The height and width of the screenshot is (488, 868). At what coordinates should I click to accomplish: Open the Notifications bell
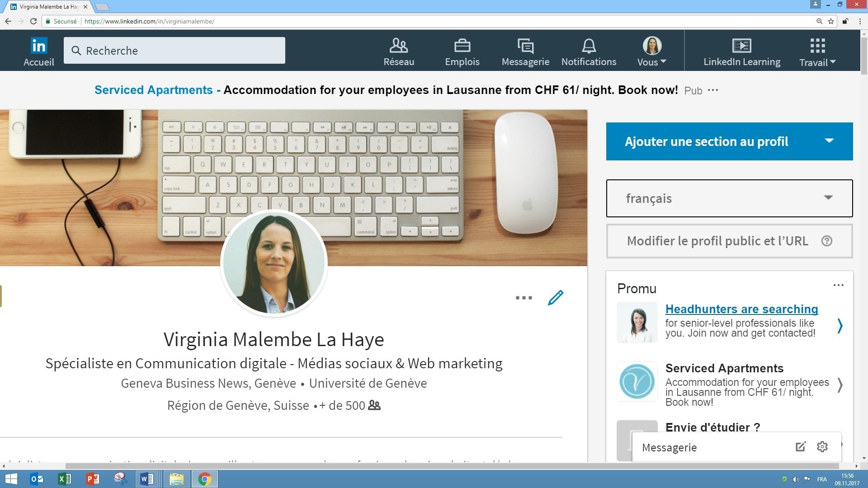pyautogui.click(x=588, y=52)
